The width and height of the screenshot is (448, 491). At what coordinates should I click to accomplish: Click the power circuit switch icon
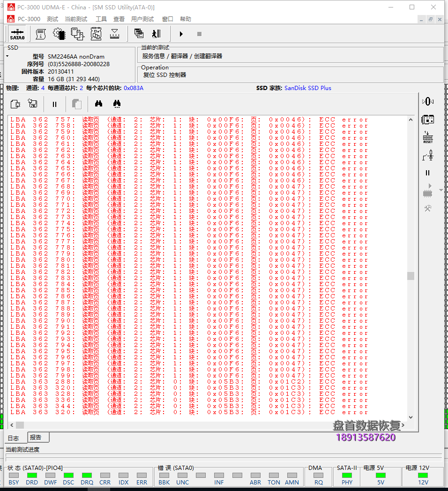[428, 155]
